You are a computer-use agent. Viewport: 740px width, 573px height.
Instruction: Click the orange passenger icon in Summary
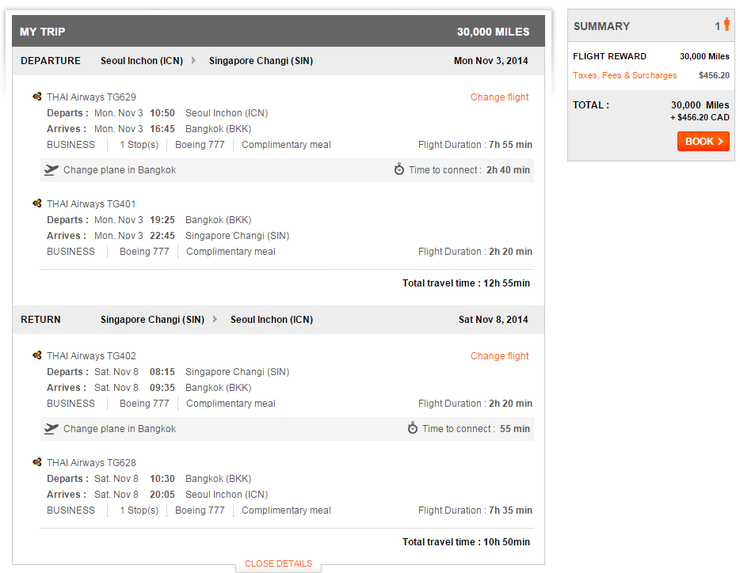(727, 25)
